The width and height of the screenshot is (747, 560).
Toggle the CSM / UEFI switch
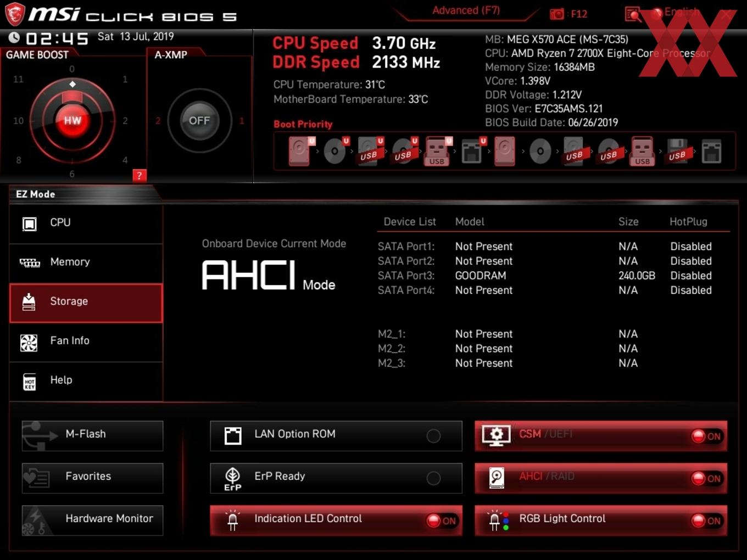(601, 435)
